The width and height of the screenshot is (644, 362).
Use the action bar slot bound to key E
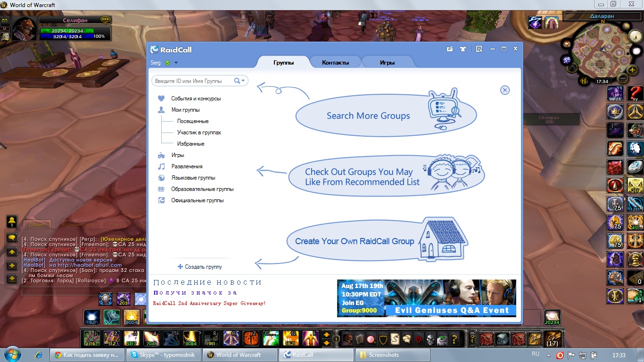310,339
